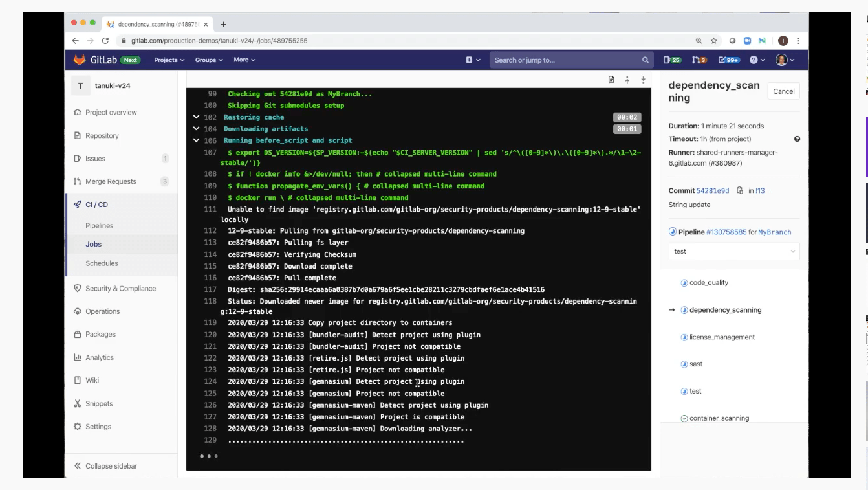The width and height of the screenshot is (868, 490).
Task: Select the dependency_scanning job in list
Action: tap(726, 310)
